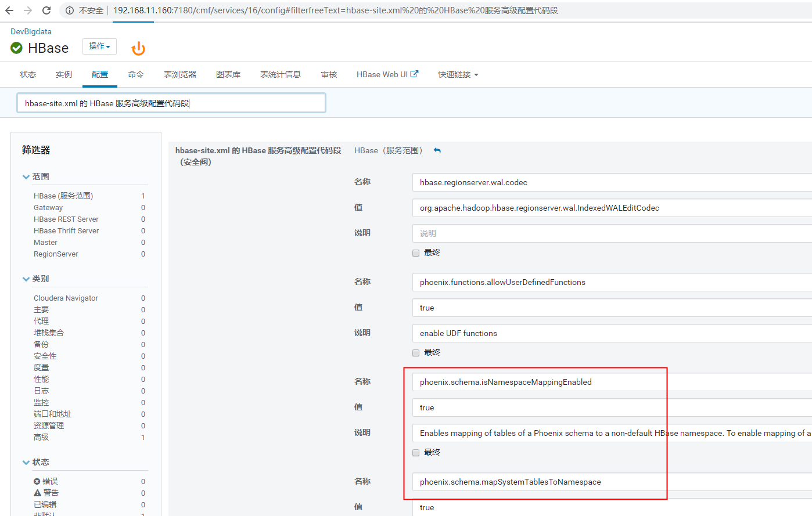Filter by RegionServer scope

point(56,254)
